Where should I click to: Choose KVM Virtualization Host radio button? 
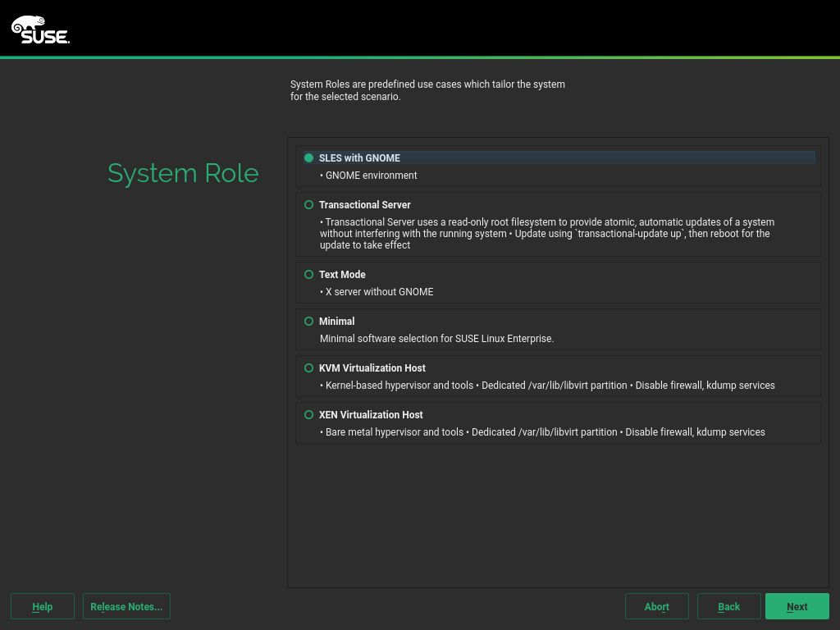pos(308,368)
